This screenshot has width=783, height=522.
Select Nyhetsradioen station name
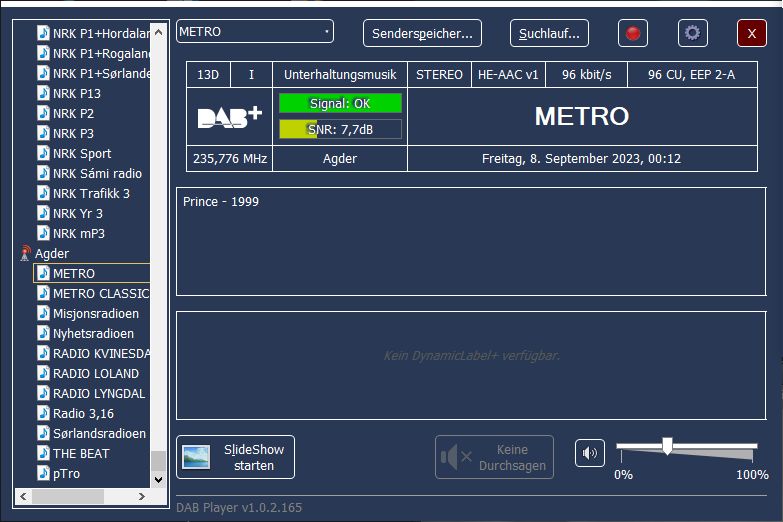(93, 334)
